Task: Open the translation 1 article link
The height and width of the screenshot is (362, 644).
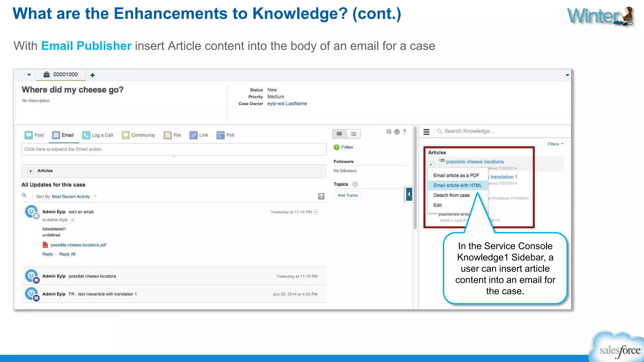Action: [504, 177]
